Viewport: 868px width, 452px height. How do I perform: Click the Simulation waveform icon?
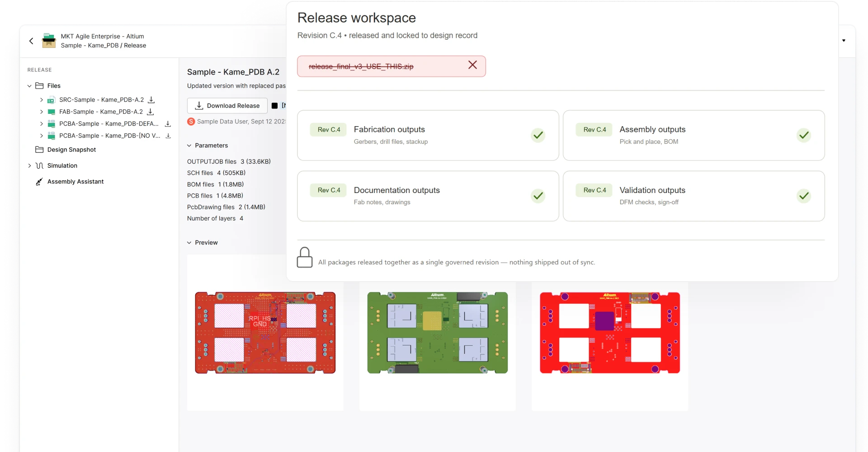pyautogui.click(x=39, y=165)
